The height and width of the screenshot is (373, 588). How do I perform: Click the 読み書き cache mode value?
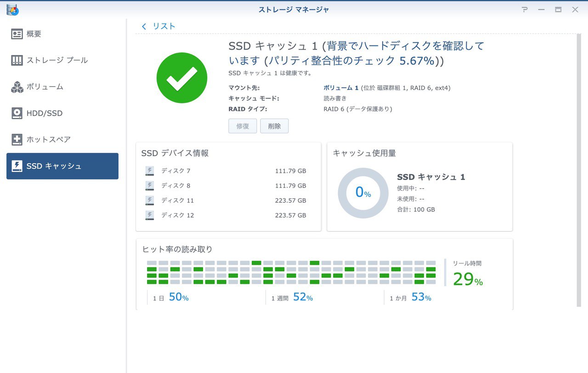point(335,98)
